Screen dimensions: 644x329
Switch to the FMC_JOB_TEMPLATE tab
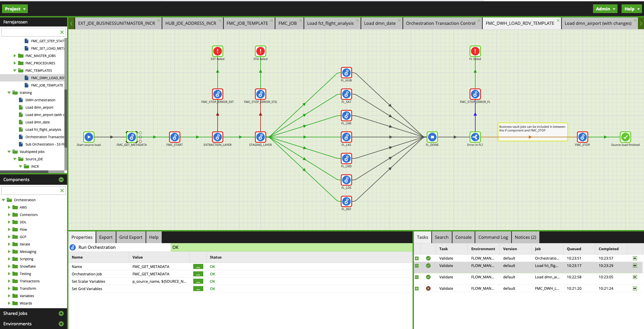247,23
